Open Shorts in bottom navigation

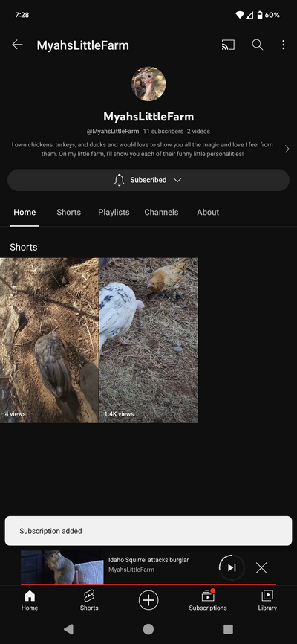tap(89, 600)
